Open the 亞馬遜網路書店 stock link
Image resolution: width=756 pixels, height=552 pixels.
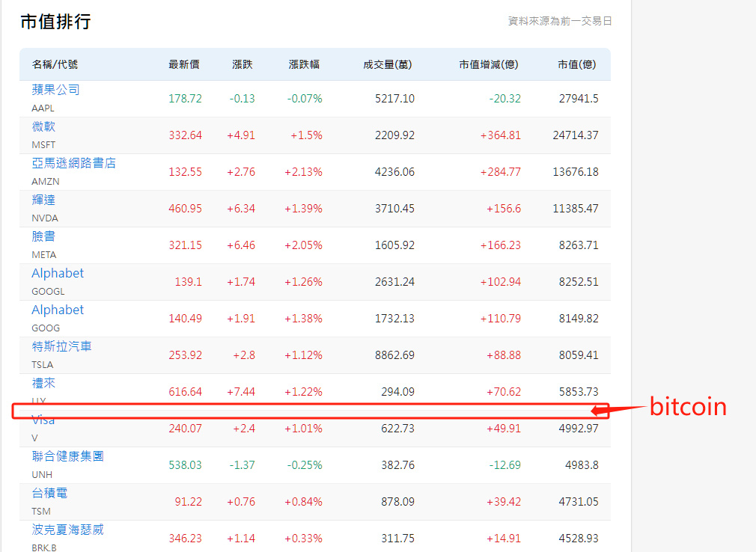click(74, 163)
